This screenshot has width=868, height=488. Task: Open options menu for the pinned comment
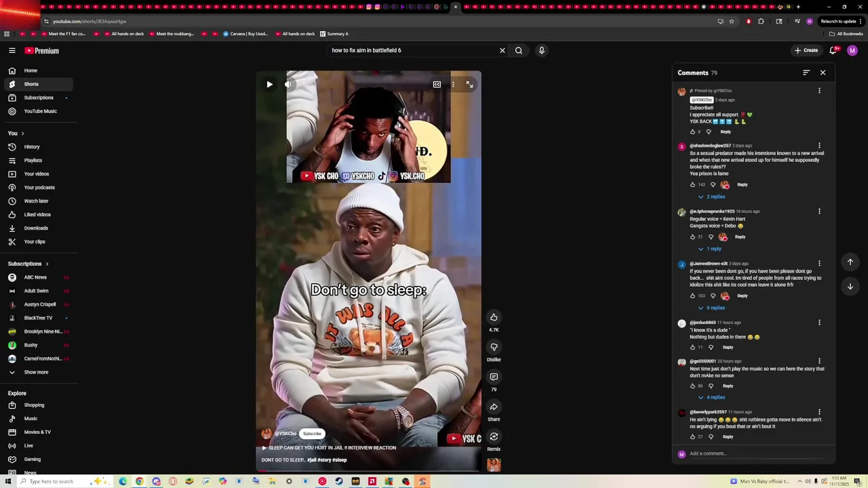coord(819,91)
